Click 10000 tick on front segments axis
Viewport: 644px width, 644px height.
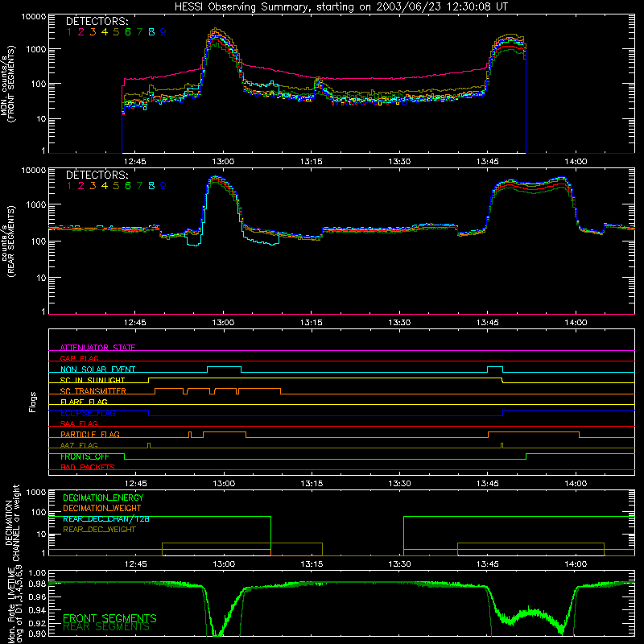[x=33, y=16]
